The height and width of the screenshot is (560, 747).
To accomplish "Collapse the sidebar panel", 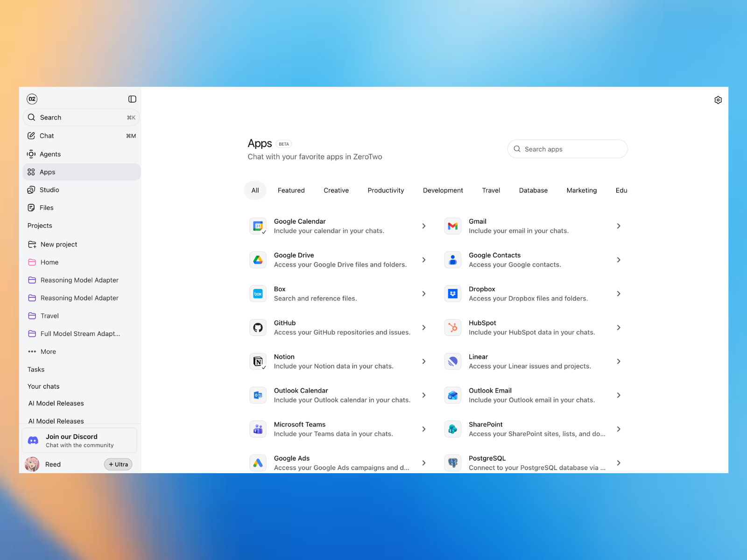I will [132, 99].
